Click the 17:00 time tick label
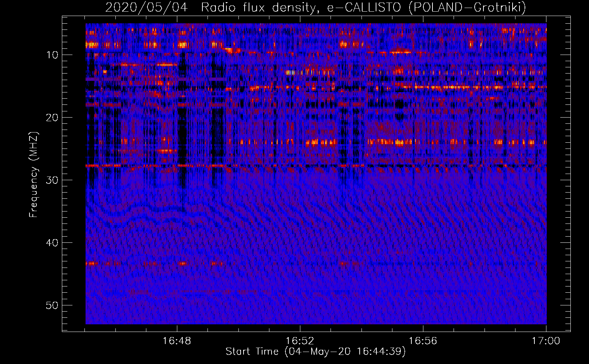 (546, 341)
